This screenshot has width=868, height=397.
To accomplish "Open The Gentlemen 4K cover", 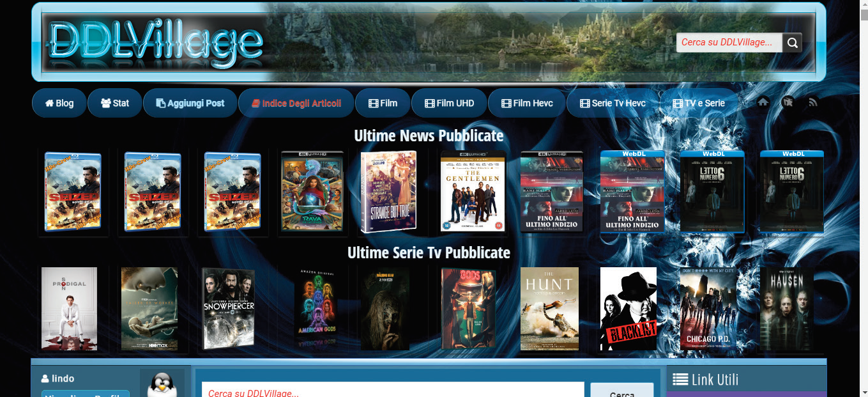I will (x=473, y=191).
